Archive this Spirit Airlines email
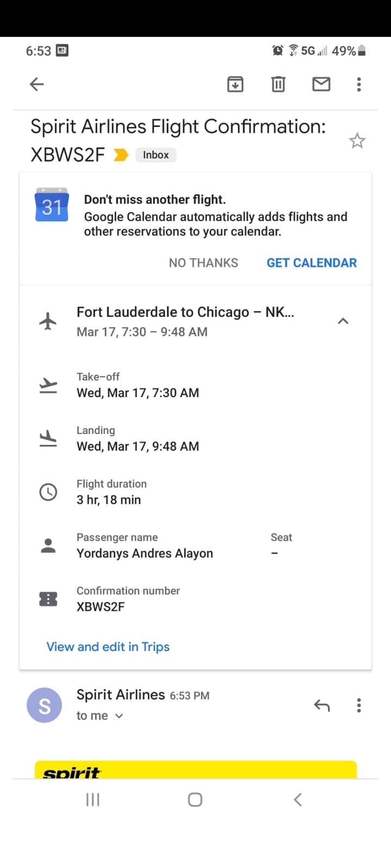The image size is (391, 868). coord(235,84)
